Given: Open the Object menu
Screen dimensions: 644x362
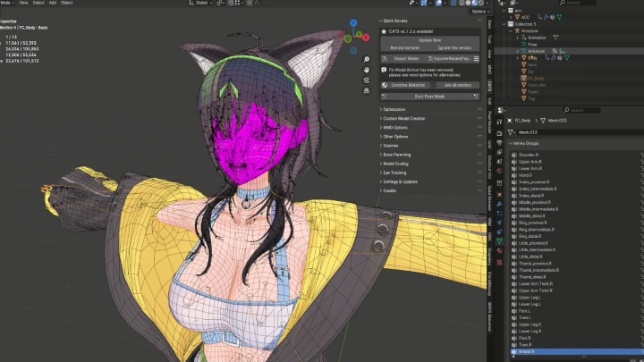Looking at the screenshot, I should point(66,3).
